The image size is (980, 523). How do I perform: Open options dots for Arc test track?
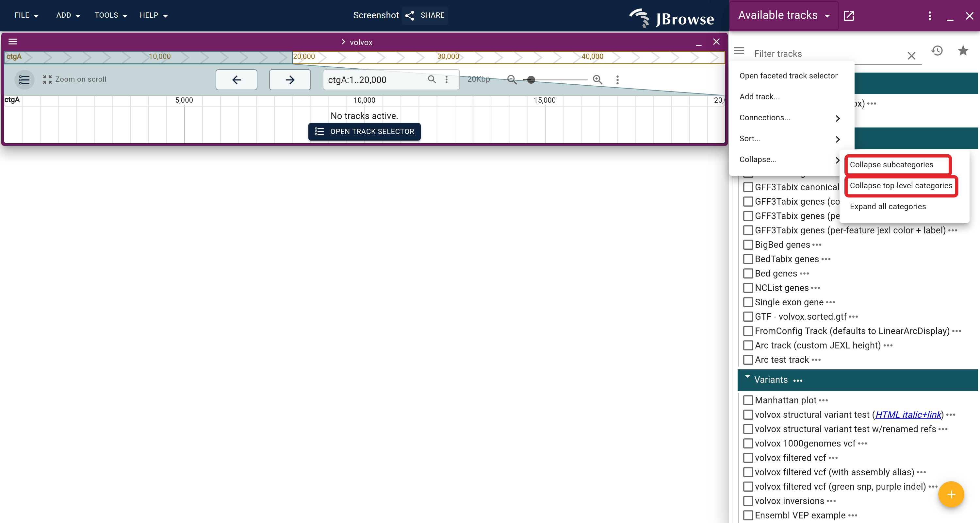coord(816,360)
